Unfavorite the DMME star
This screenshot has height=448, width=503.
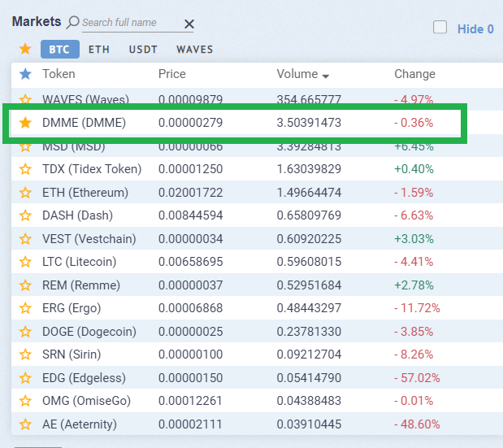click(25, 123)
